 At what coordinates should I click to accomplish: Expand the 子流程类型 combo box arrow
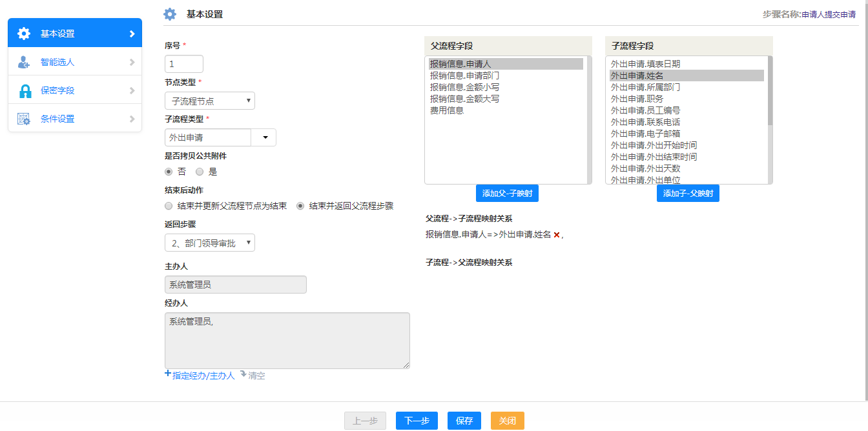263,137
